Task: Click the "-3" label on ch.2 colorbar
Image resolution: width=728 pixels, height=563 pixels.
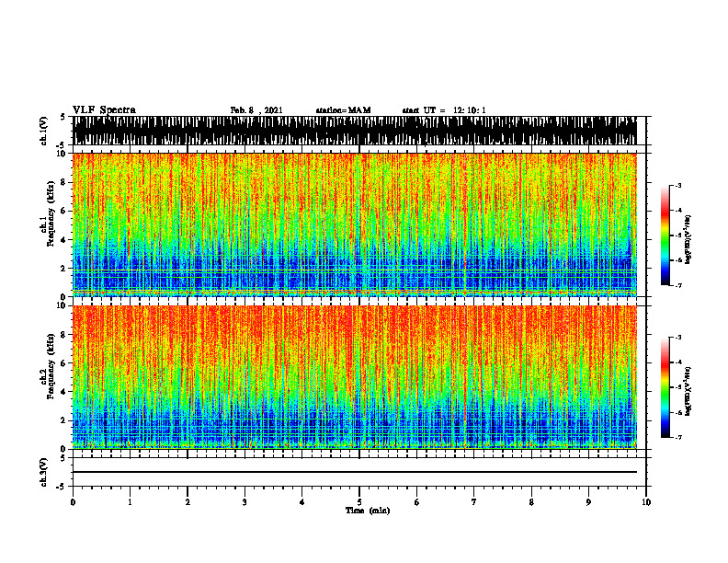Action: click(x=677, y=338)
